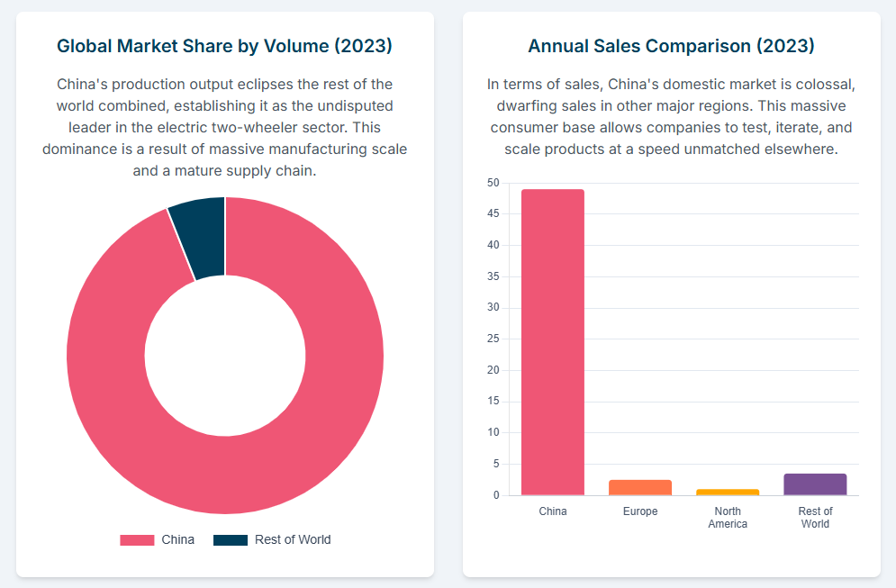The image size is (896, 588).
Task: Click the 50 value on the y-axis
Action: tap(493, 183)
